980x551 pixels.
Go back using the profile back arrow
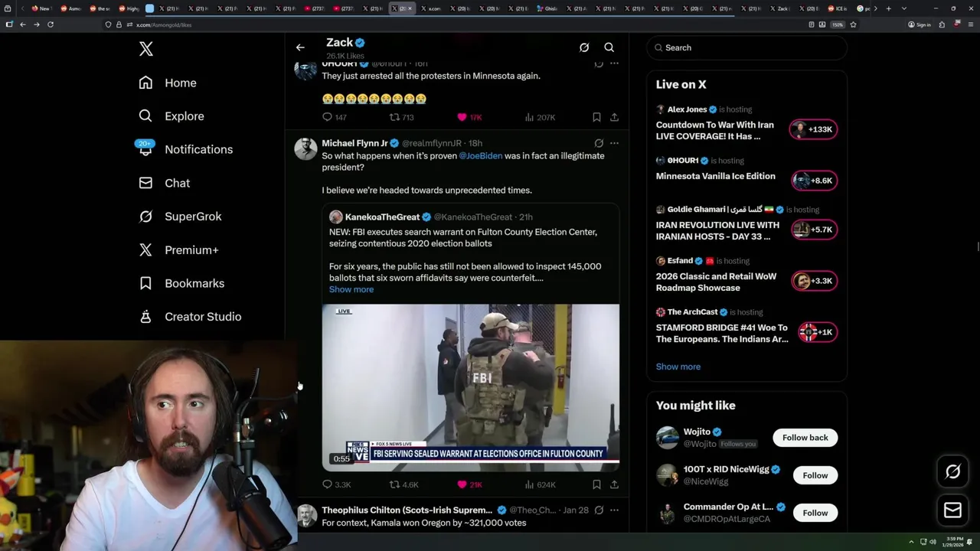tap(300, 47)
